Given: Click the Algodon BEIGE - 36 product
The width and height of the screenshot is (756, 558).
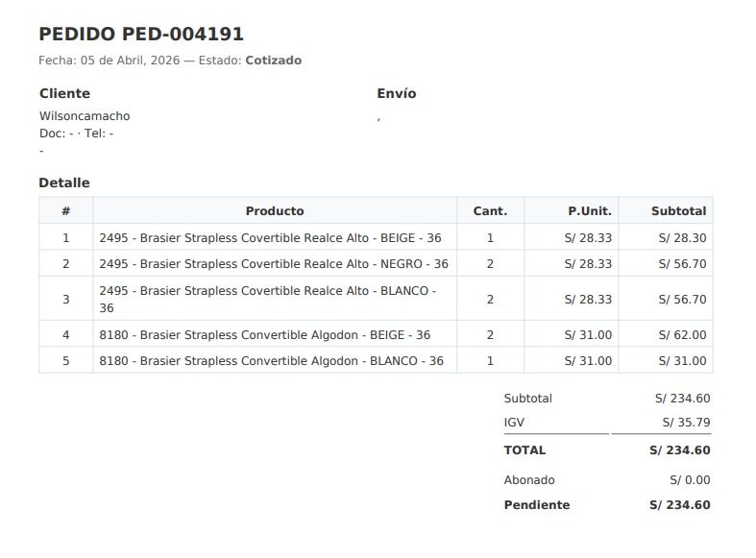Looking at the screenshot, I should [x=264, y=335].
